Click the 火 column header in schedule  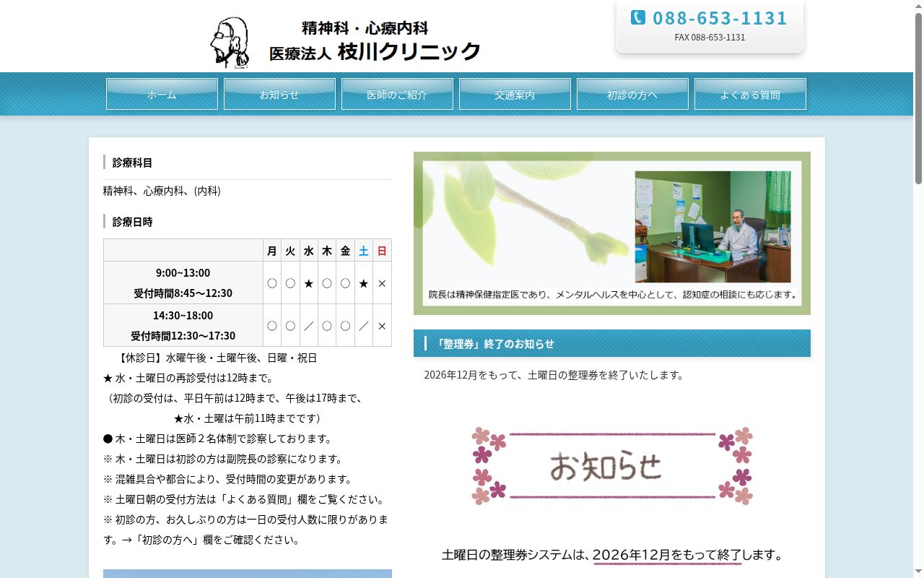(290, 251)
